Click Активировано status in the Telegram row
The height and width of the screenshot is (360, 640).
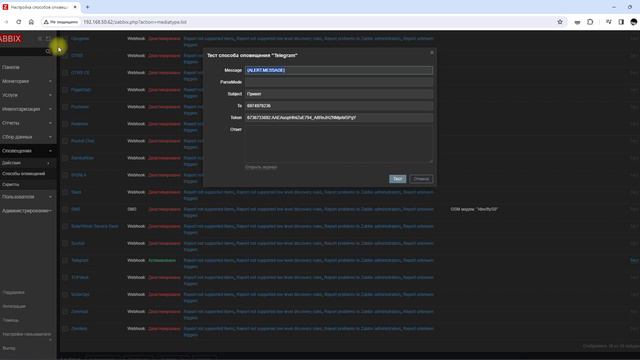[162, 260]
